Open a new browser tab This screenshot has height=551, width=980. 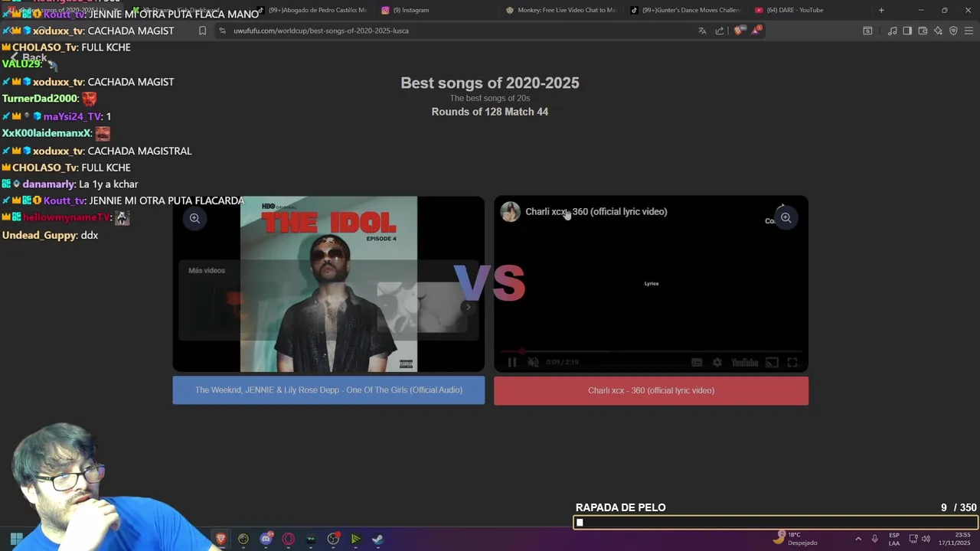pyautogui.click(x=881, y=10)
